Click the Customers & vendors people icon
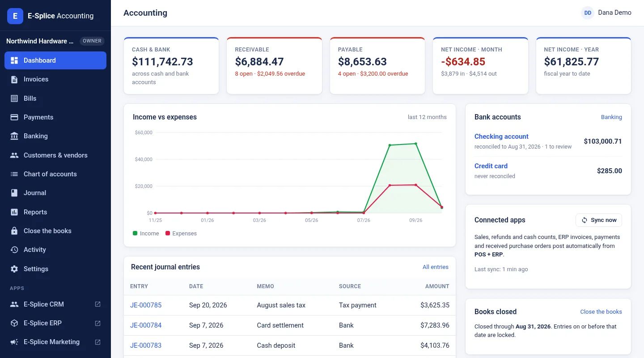Image resolution: width=644 pixels, height=358 pixels. (14, 155)
